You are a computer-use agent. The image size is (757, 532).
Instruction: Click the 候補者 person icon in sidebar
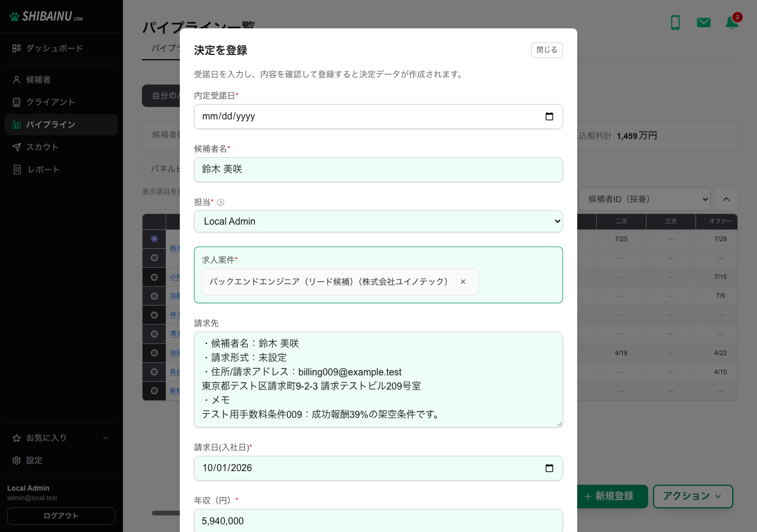point(17,80)
